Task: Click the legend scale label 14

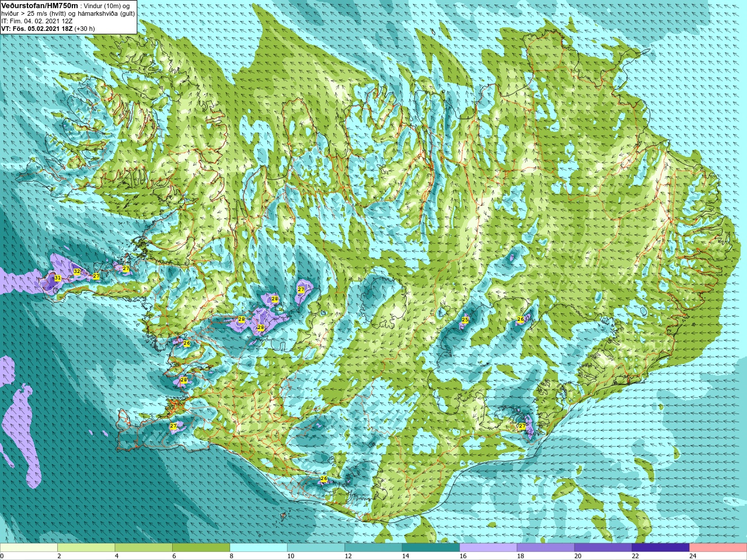Action: pyautogui.click(x=406, y=556)
